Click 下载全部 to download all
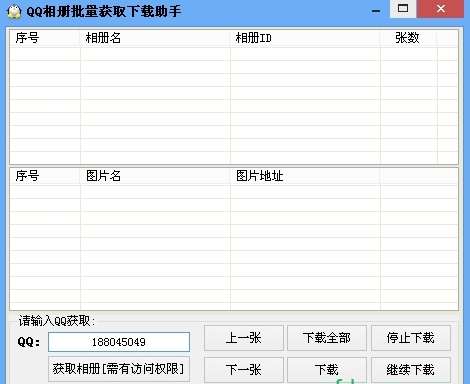The width and height of the screenshot is (470, 384). (327, 338)
